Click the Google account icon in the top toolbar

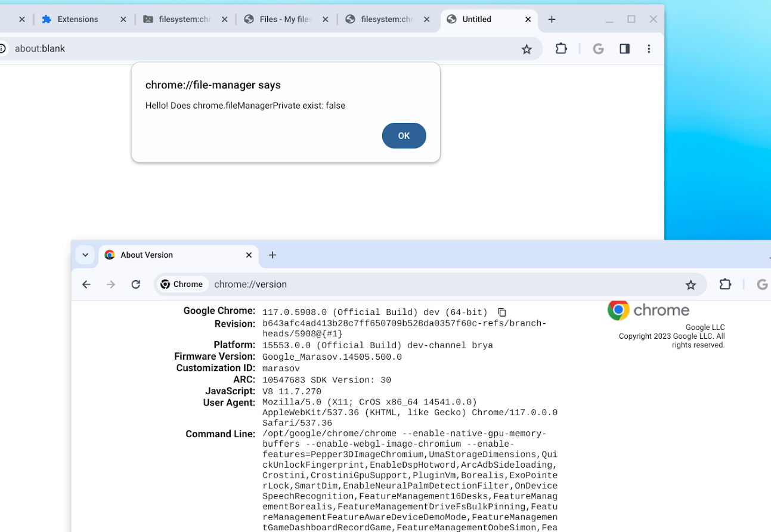pyautogui.click(x=598, y=49)
